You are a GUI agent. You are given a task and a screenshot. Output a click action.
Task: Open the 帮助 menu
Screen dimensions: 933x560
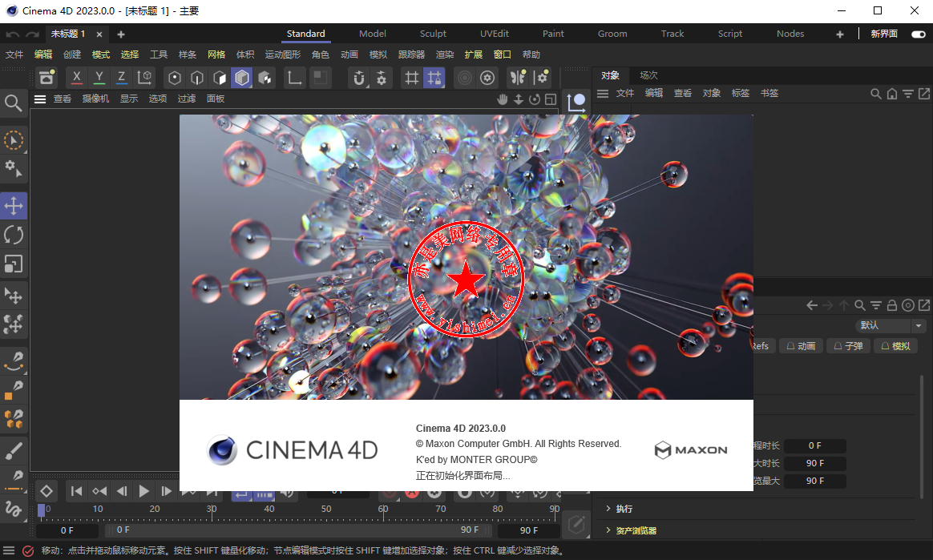[531, 54]
